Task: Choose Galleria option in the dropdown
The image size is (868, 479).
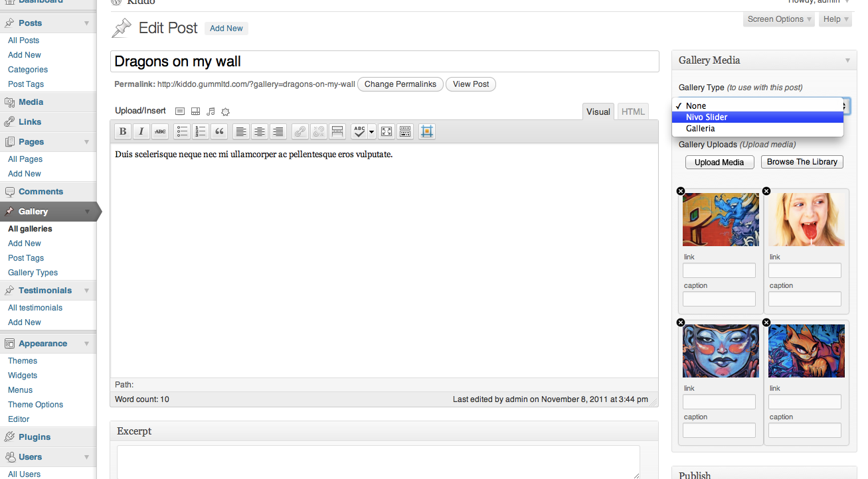Action: click(x=700, y=129)
